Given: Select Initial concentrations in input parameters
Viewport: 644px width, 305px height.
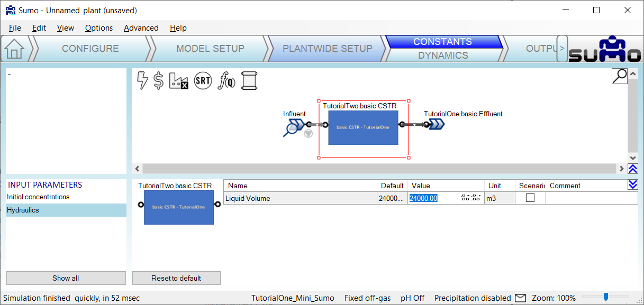Looking at the screenshot, I should point(38,197).
